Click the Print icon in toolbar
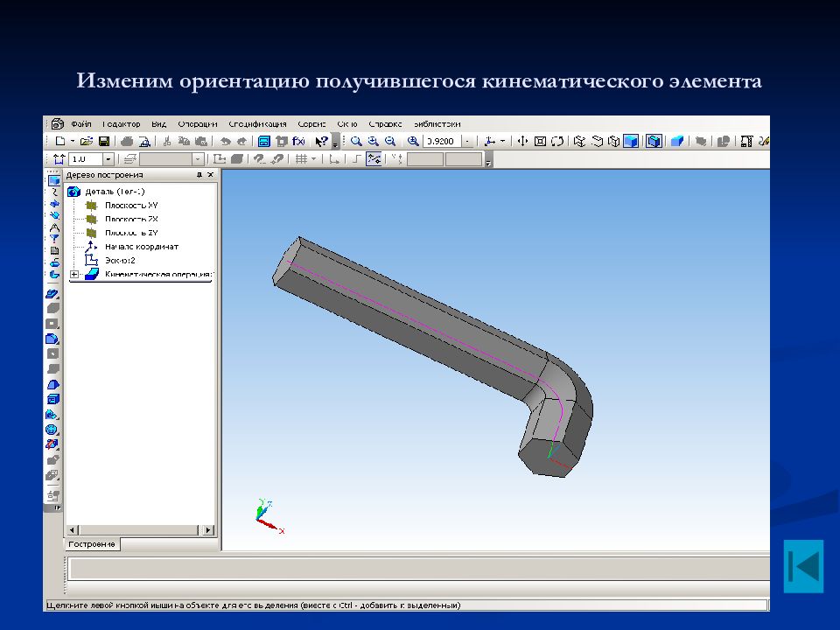 pos(127,142)
